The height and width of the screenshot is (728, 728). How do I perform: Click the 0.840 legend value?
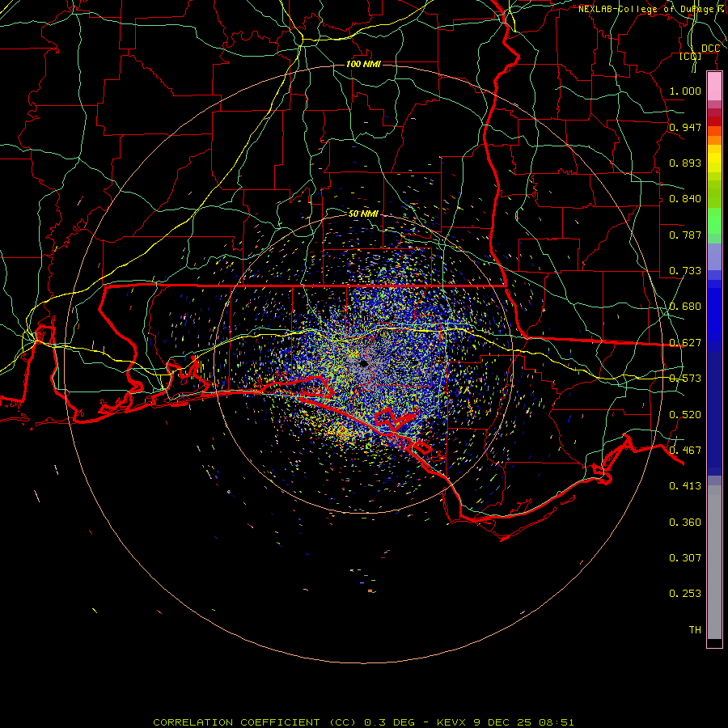(x=685, y=198)
